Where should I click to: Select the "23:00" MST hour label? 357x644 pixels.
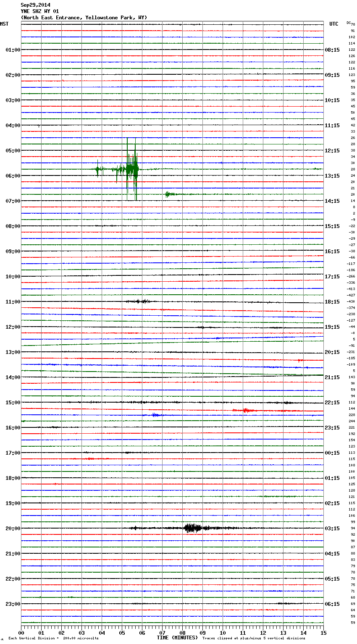[x=13, y=604]
